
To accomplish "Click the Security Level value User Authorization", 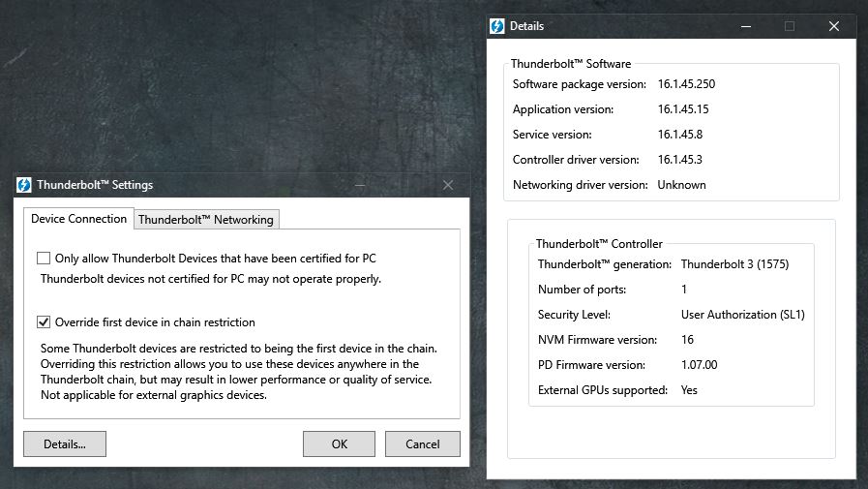I will click(x=742, y=315).
